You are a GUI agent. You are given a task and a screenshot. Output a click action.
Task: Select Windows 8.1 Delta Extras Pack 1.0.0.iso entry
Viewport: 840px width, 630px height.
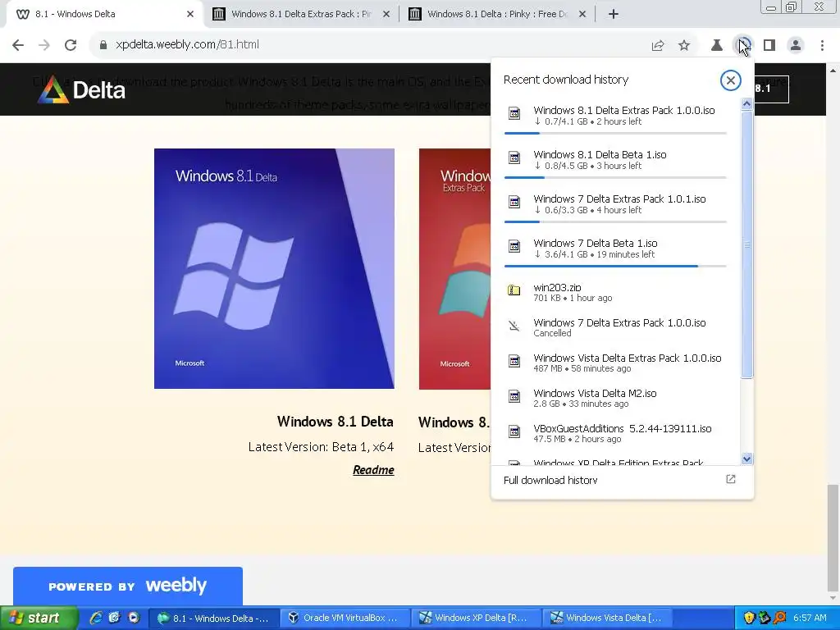tap(615, 116)
